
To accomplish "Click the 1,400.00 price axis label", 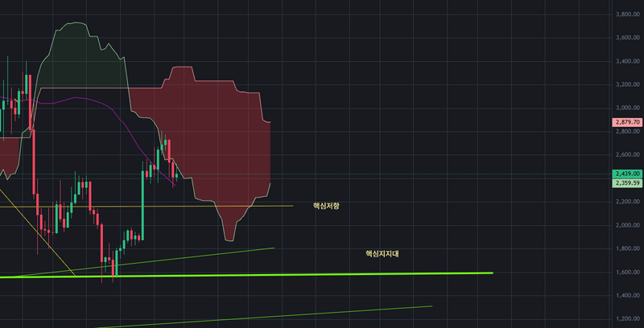I will [x=628, y=295].
